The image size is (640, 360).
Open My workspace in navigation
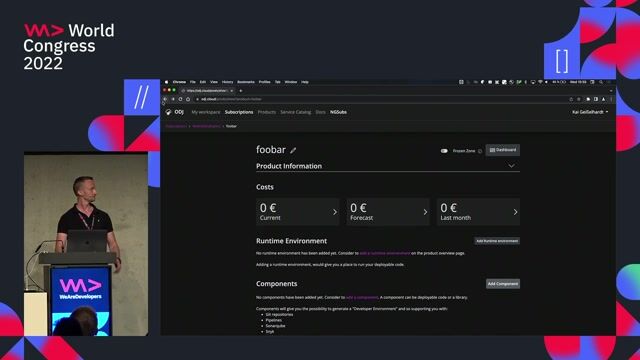tap(206, 112)
